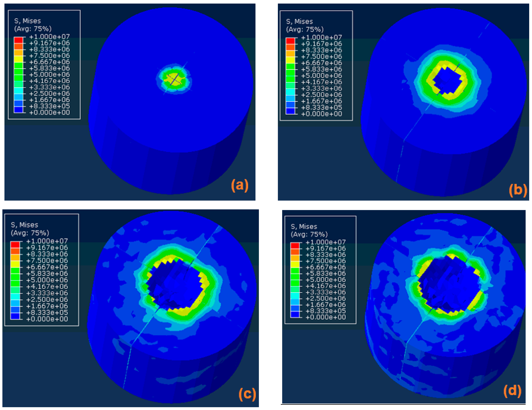Click +5.000e+06 value in panel (c) legend

click(47, 280)
